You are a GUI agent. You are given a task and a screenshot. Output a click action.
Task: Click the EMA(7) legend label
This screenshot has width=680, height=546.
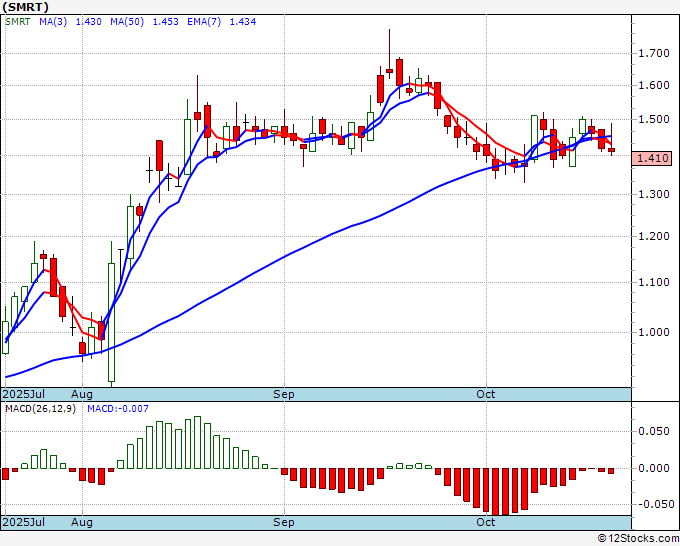click(x=204, y=22)
